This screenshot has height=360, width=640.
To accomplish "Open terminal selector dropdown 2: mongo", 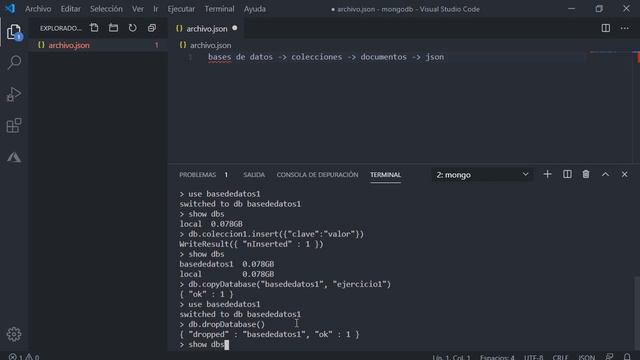I will [x=482, y=175].
